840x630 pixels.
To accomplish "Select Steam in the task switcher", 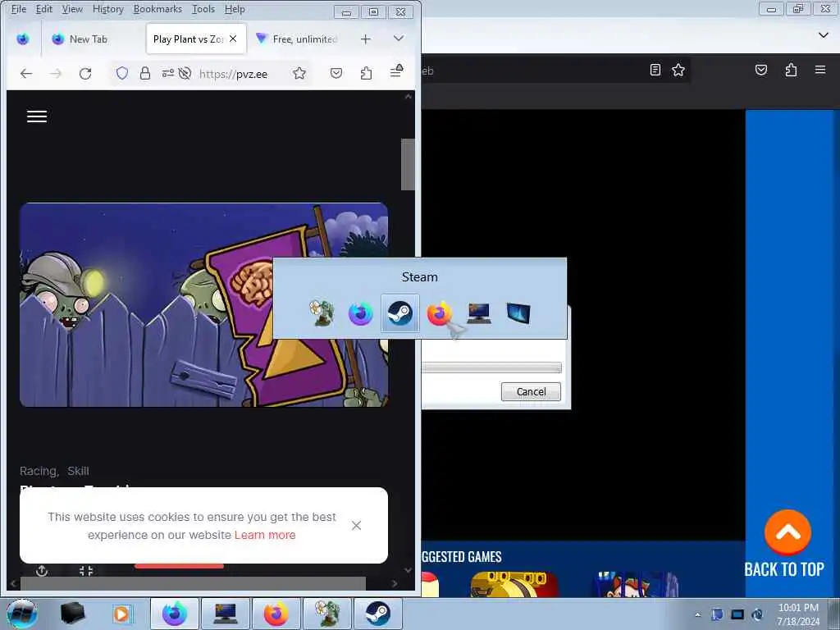I will [x=400, y=313].
